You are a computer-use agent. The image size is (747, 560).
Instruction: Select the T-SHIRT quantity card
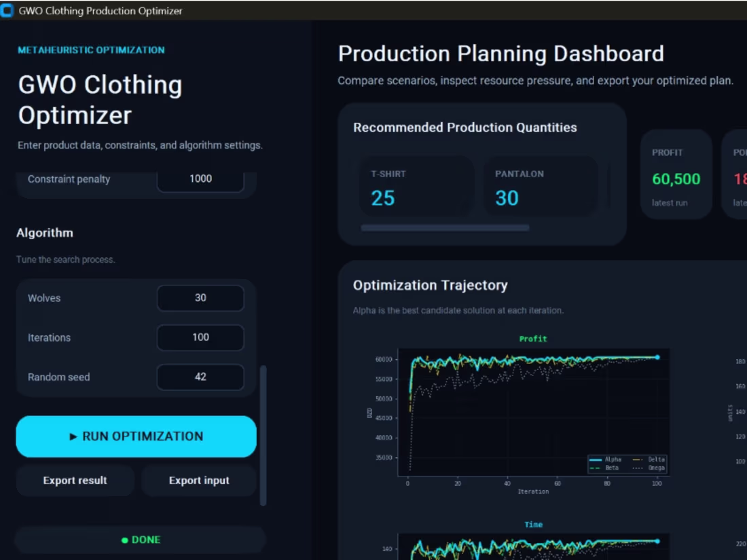(416, 186)
